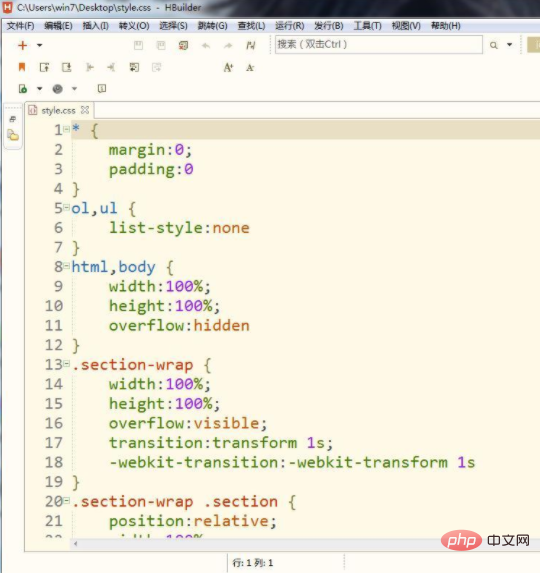Screen dimensions: 540x573
Task: Click the text 'padding:0' on line 3
Action: click(x=151, y=170)
